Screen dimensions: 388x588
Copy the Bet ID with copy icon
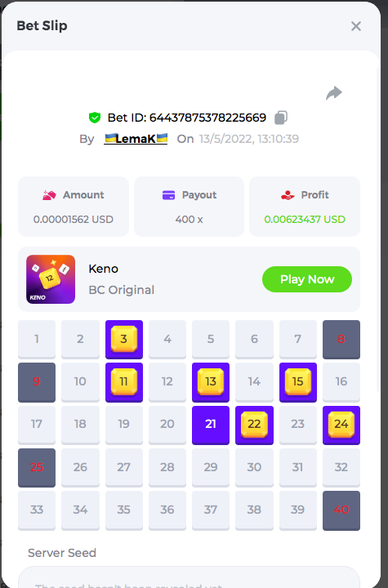pos(281,118)
